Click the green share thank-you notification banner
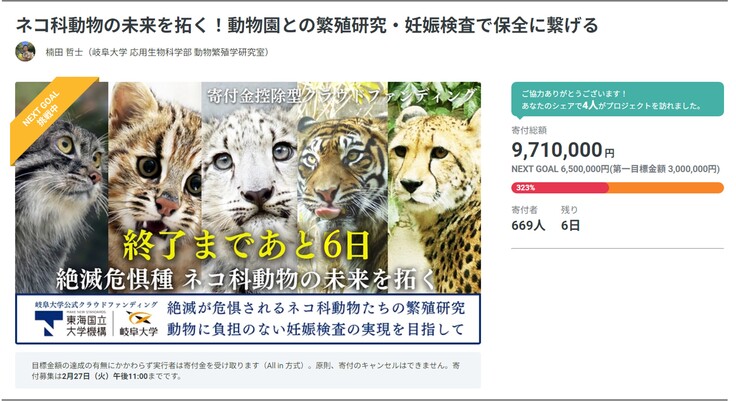 617,100
